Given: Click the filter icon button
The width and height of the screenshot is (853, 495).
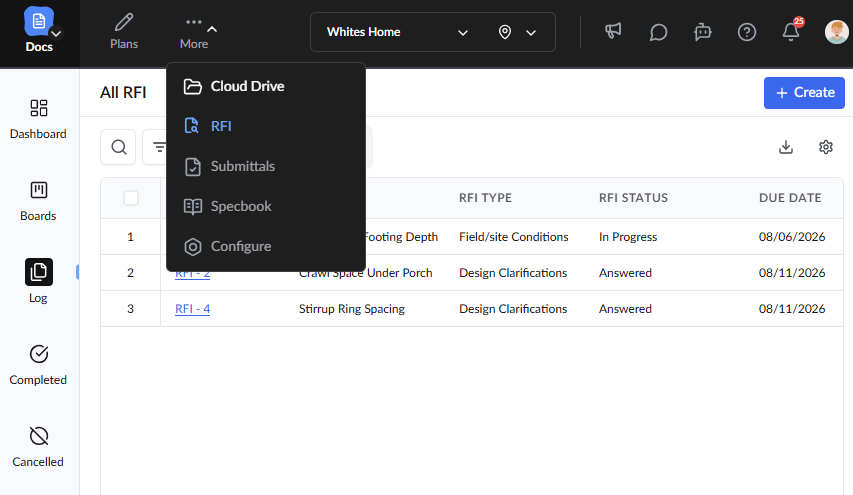Looking at the screenshot, I should pyautogui.click(x=159, y=147).
